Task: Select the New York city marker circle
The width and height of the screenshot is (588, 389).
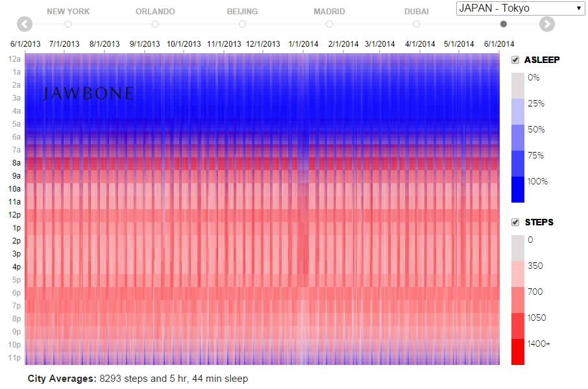Action: click(x=68, y=24)
